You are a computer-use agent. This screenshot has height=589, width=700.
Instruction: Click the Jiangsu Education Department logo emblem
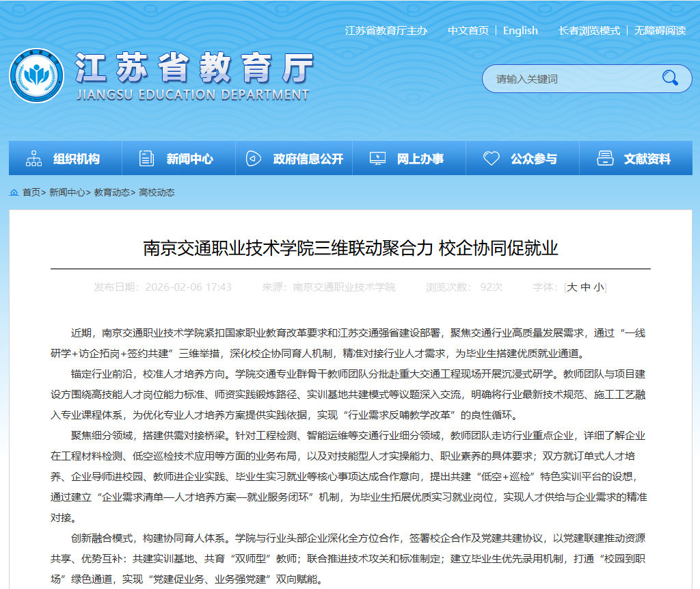tap(36, 75)
